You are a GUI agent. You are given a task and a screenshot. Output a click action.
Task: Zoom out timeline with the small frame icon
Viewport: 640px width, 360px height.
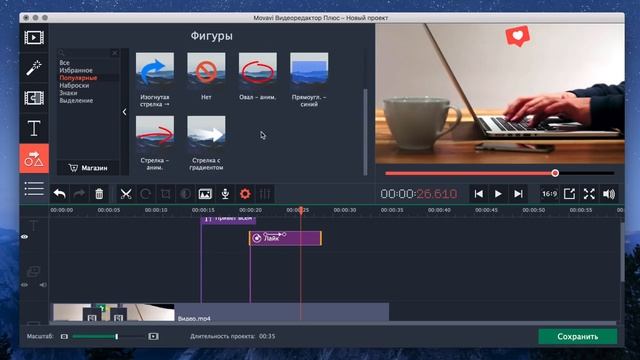(x=64, y=336)
